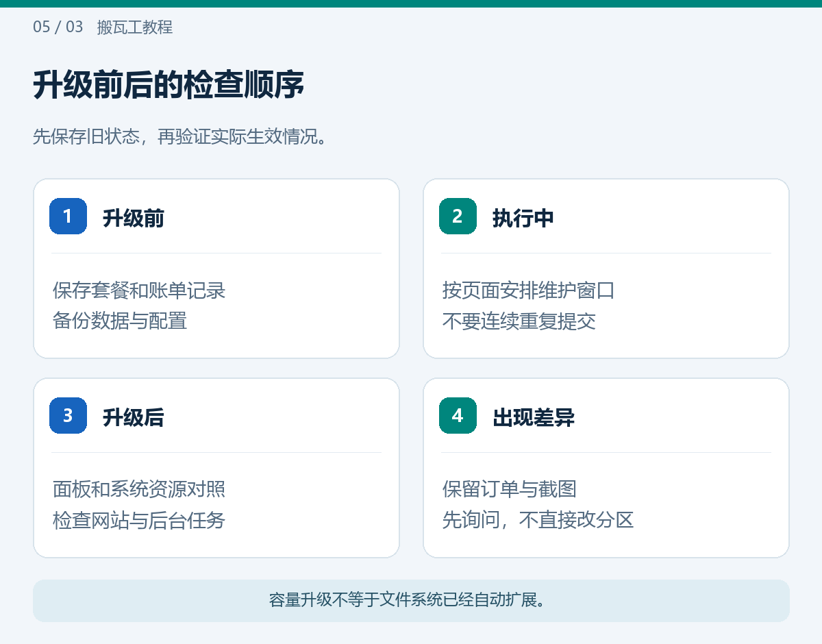The image size is (822, 644).
Task: Click the line 保留订单与截图
Action: [x=510, y=489]
